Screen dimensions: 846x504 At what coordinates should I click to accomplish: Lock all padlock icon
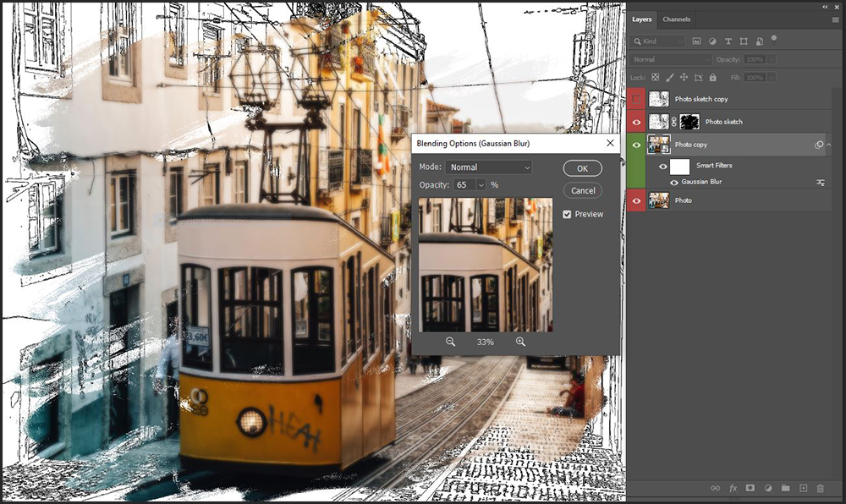712,78
